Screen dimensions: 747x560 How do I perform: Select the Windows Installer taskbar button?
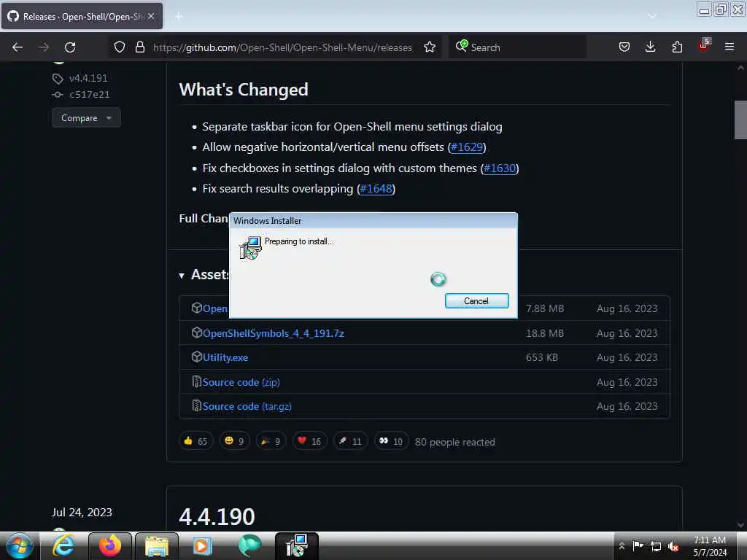click(x=297, y=545)
